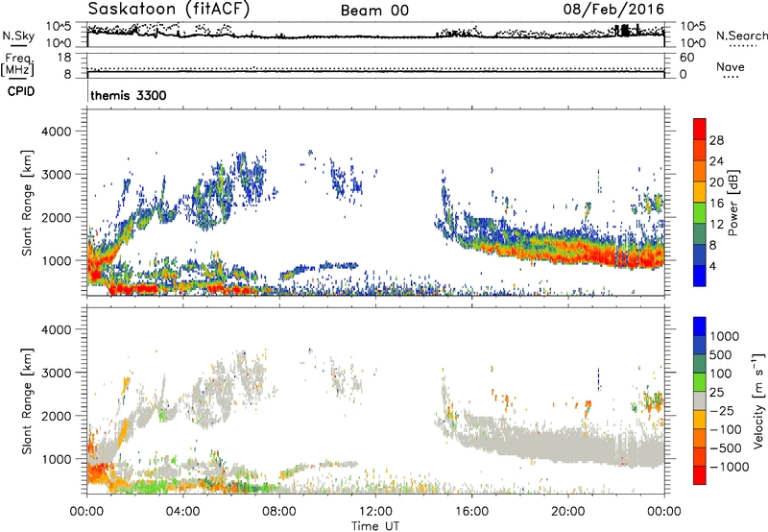Click the 'N.Sky' legend label
Image resolution: width=768 pixels, height=532 pixels.
pyautogui.click(x=18, y=36)
